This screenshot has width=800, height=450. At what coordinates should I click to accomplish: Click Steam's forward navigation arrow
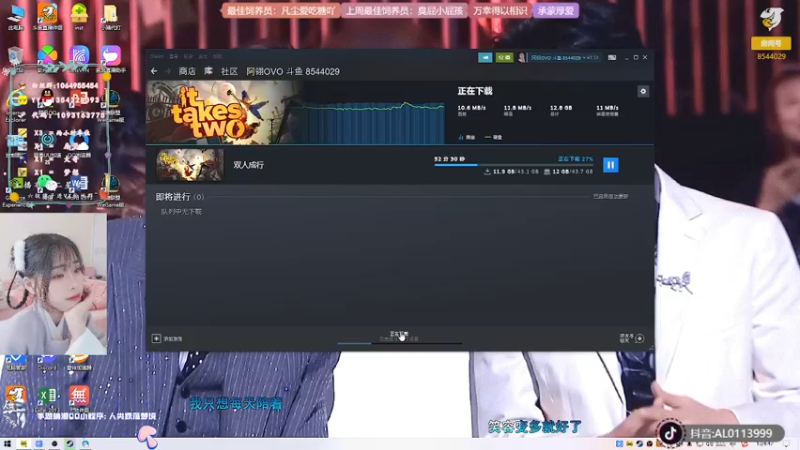(x=167, y=71)
